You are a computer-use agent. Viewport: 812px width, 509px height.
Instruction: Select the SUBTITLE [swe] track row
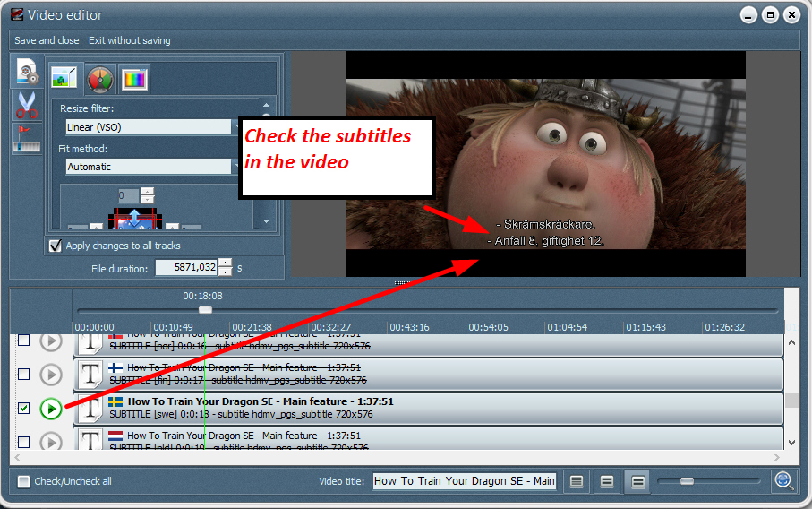tap(428, 409)
